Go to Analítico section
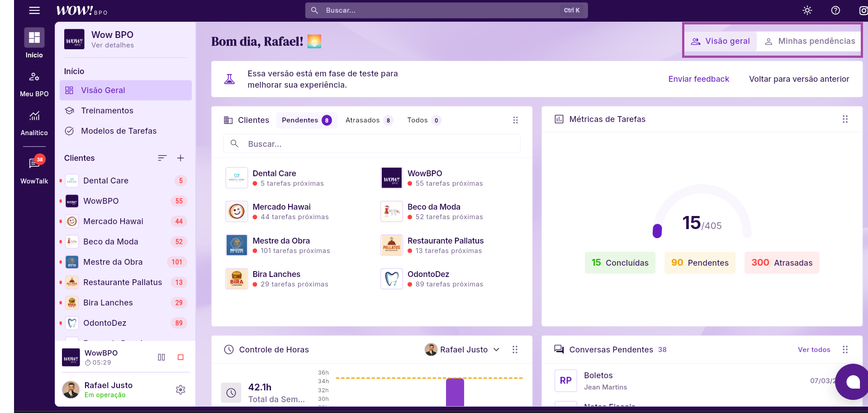The image size is (868, 413). click(34, 122)
